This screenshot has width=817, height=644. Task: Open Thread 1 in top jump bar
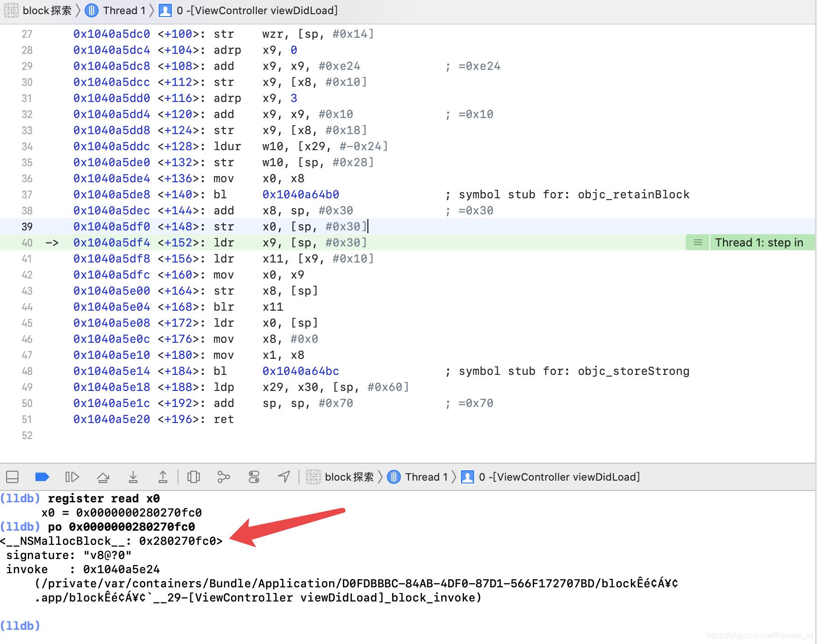coord(115,10)
